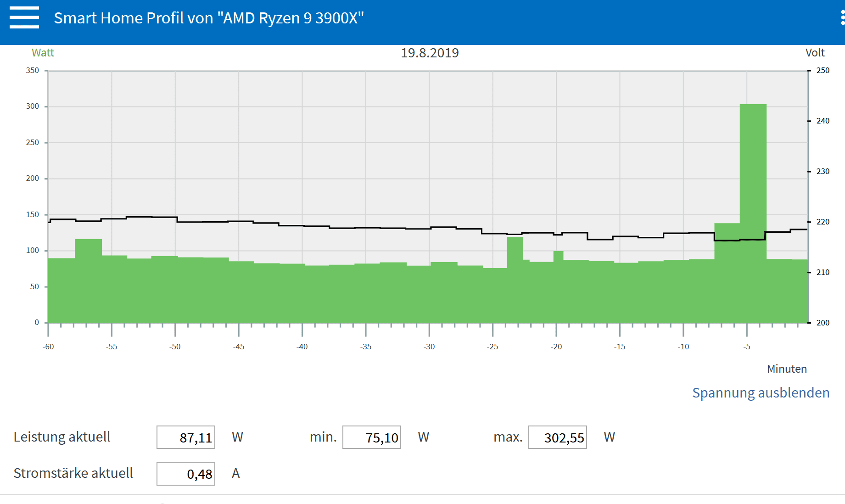845x504 pixels.
Task: Click the -15 minute x-axis label
Action: pos(620,347)
